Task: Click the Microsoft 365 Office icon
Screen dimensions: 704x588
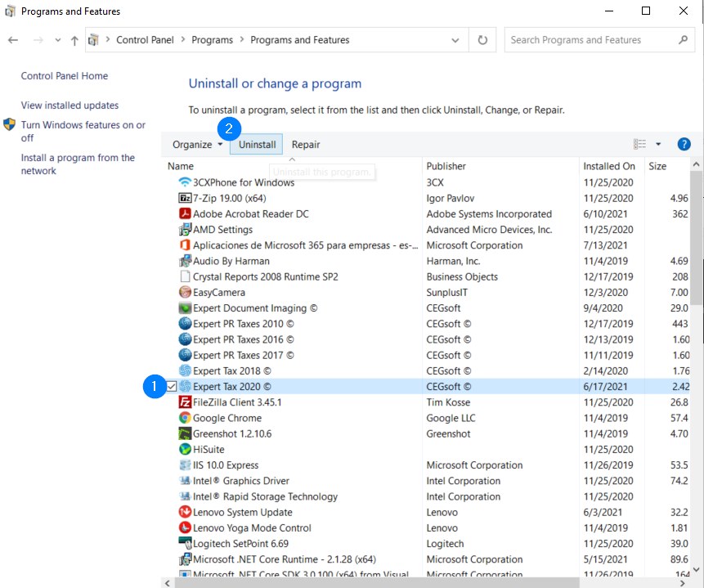Action: point(185,245)
